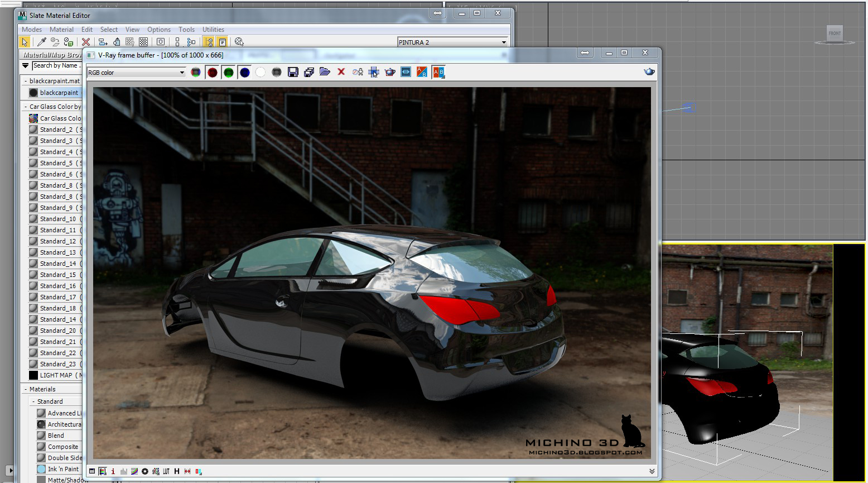Select the Blend material type
This screenshot has height=483, width=868.
point(56,436)
